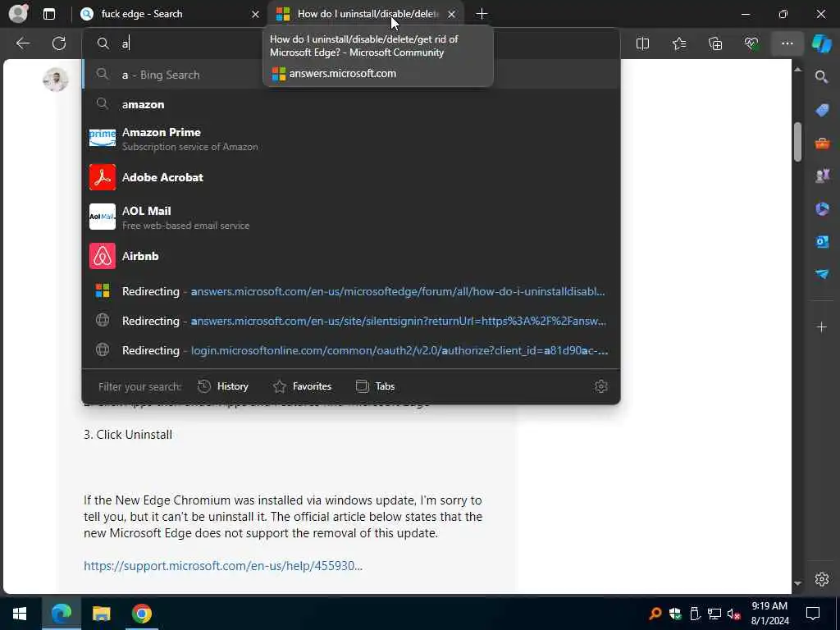Choose Amazon Prime suggestion
840x630 pixels.
pos(351,138)
